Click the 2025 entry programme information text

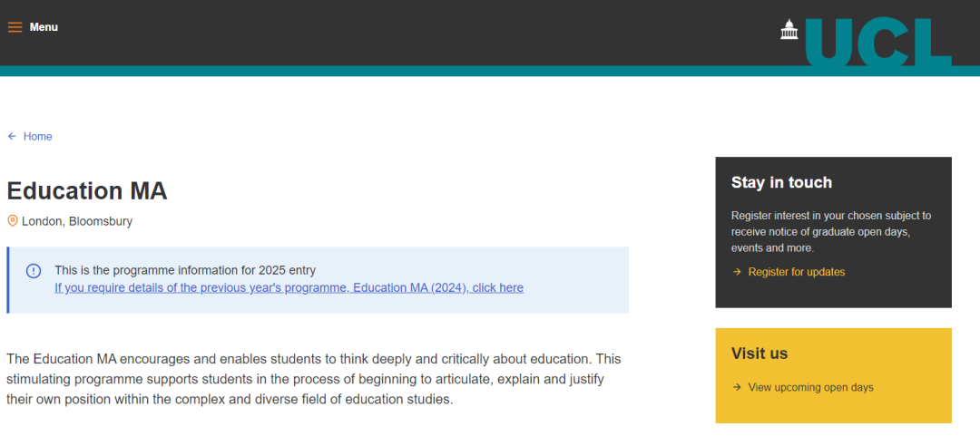point(185,270)
